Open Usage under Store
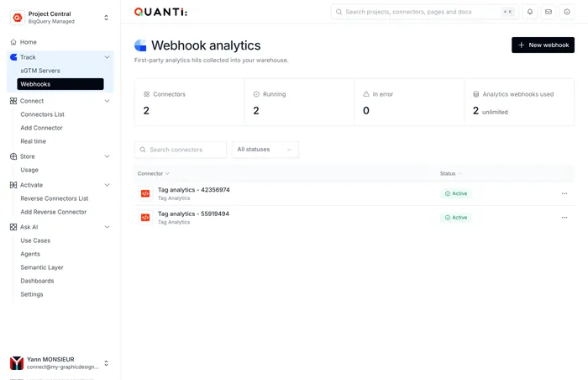This screenshot has height=380, width=588. tap(29, 170)
